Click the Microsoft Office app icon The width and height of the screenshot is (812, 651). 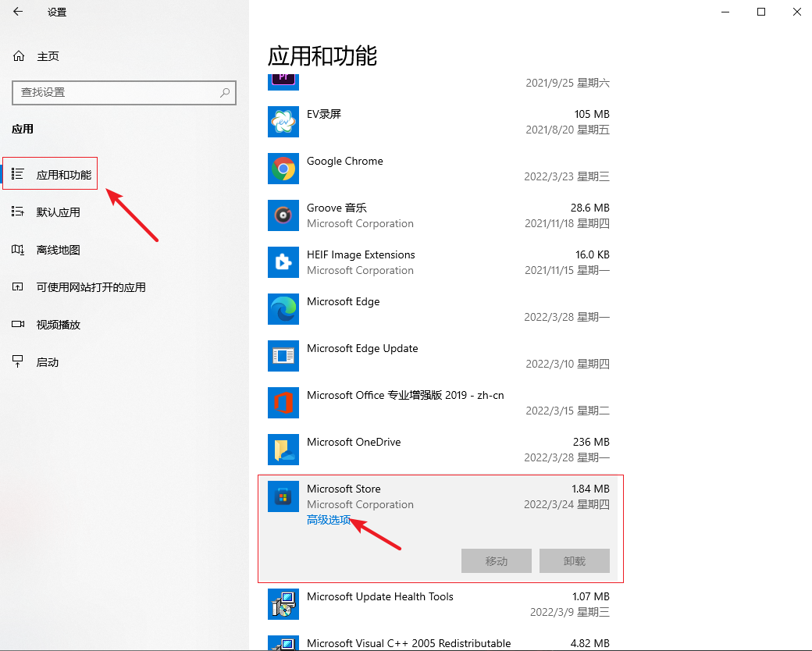283,403
